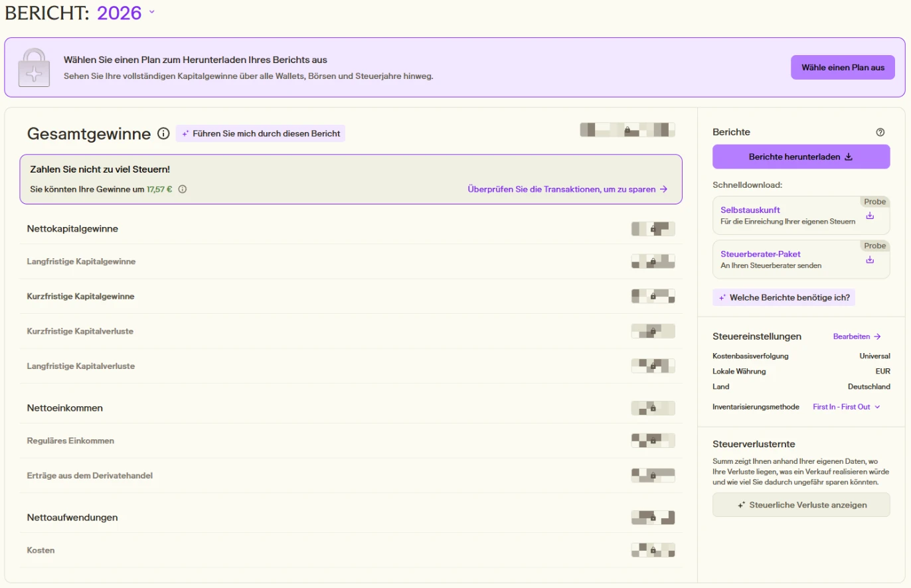Click 'Bearbeiten' to edit Steuereinstellungen

(x=857, y=336)
